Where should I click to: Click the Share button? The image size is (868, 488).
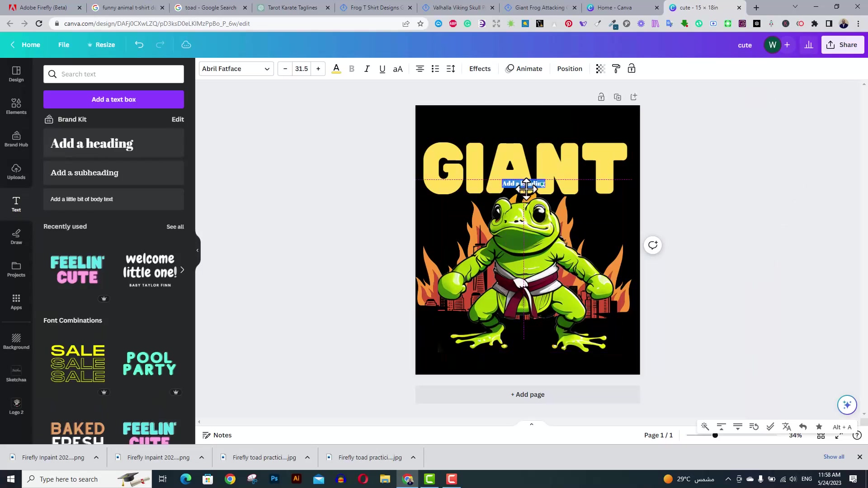click(842, 45)
